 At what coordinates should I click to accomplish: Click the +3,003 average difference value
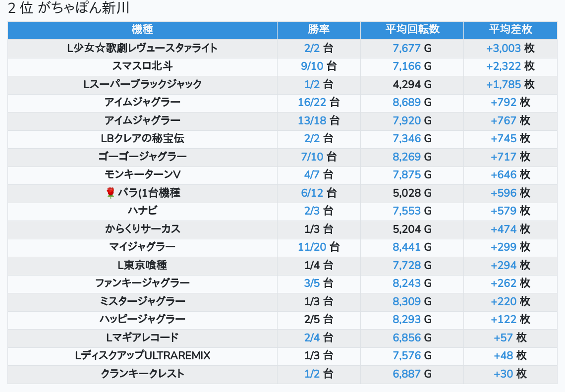[x=504, y=49]
